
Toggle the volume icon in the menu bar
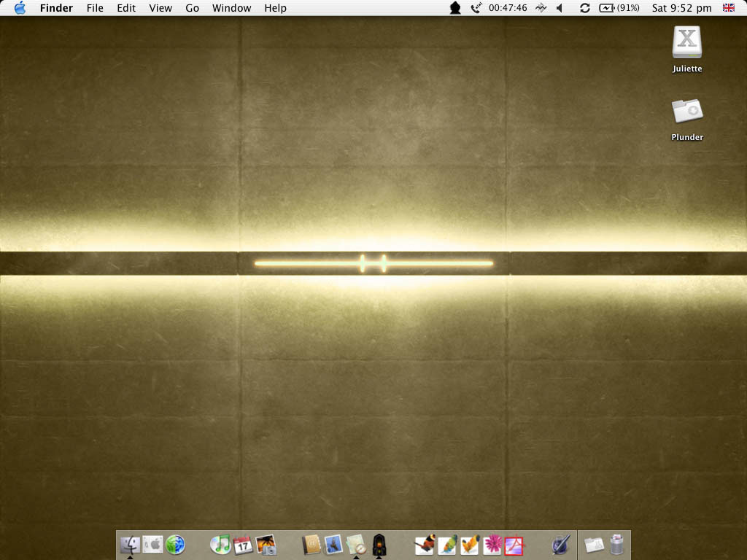pos(559,8)
